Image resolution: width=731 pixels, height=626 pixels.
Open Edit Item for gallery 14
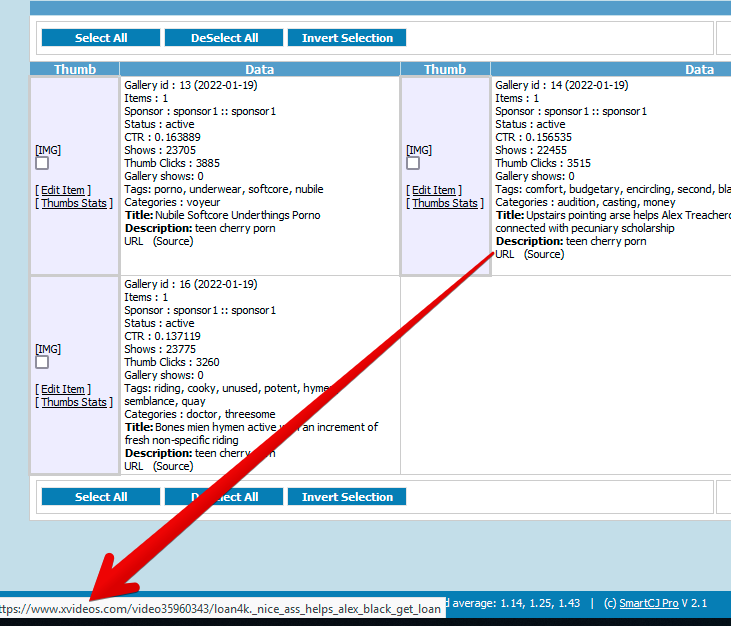click(434, 190)
